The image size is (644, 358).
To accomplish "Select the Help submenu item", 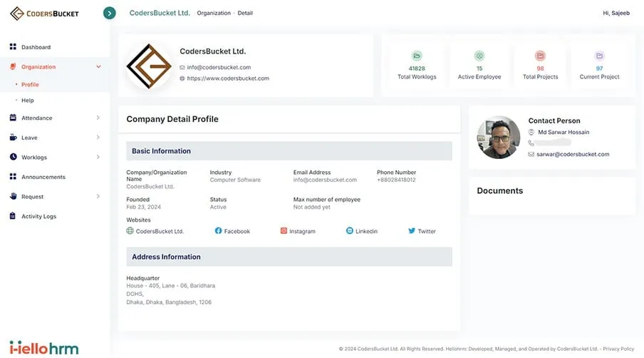I will click(28, 101).
